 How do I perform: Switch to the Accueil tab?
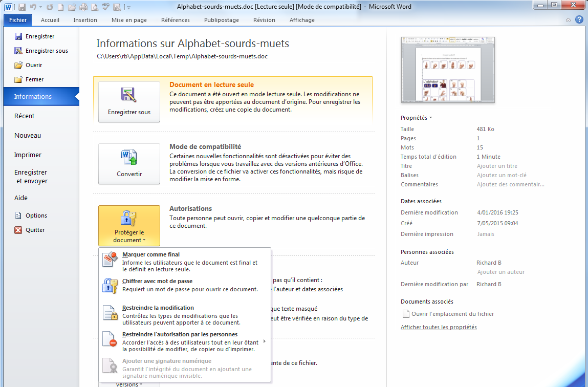[x=50, y=20]
